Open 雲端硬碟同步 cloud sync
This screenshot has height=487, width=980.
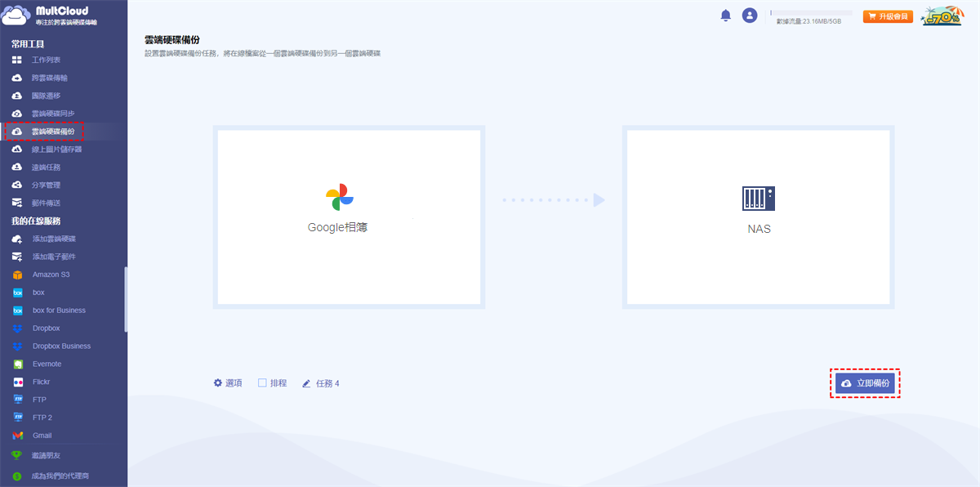point(44,114)
